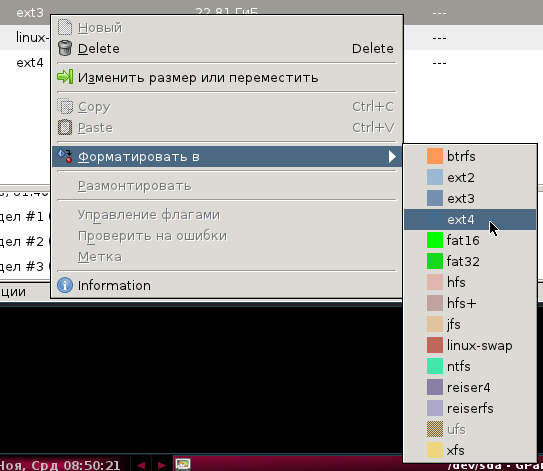This screenshot has width=543, height=471.
Task: Choose fat32 file system
Action: (x=470, y=261)
